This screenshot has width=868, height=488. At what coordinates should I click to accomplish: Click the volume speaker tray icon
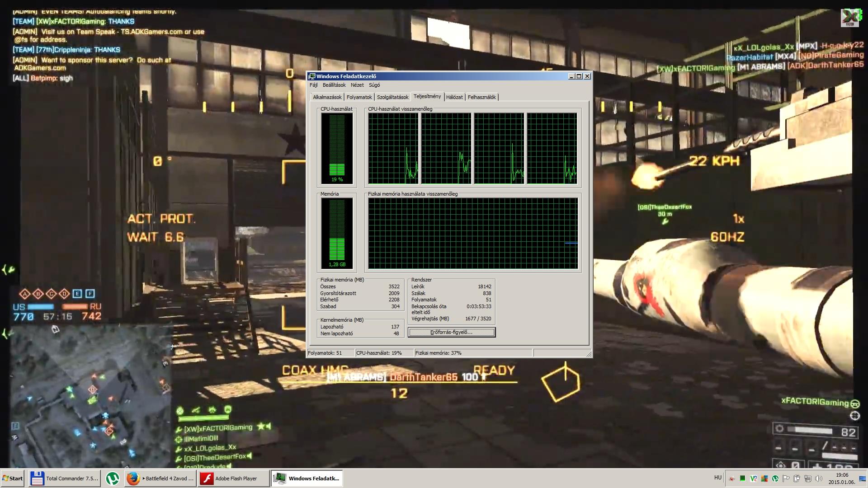pos(819,479)
